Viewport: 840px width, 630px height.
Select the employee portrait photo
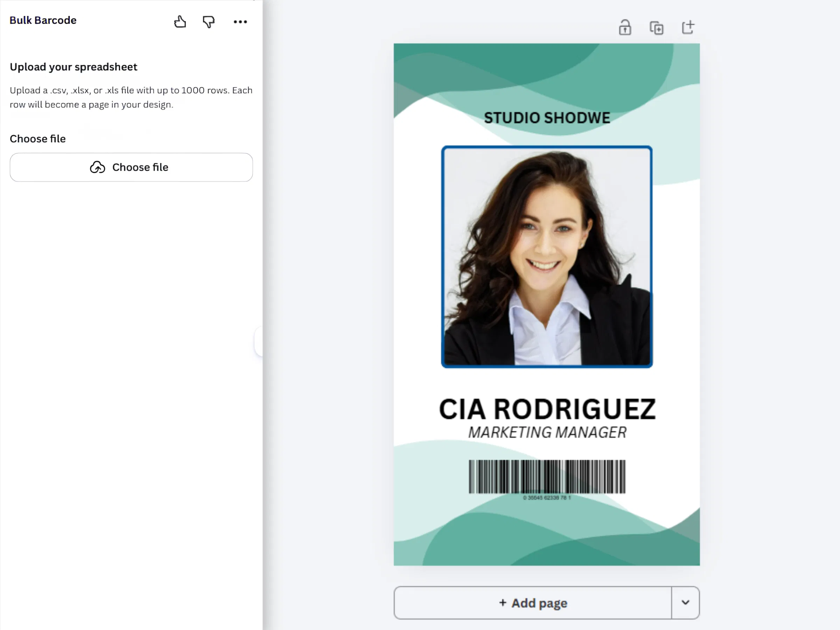(x=547, y=257)
